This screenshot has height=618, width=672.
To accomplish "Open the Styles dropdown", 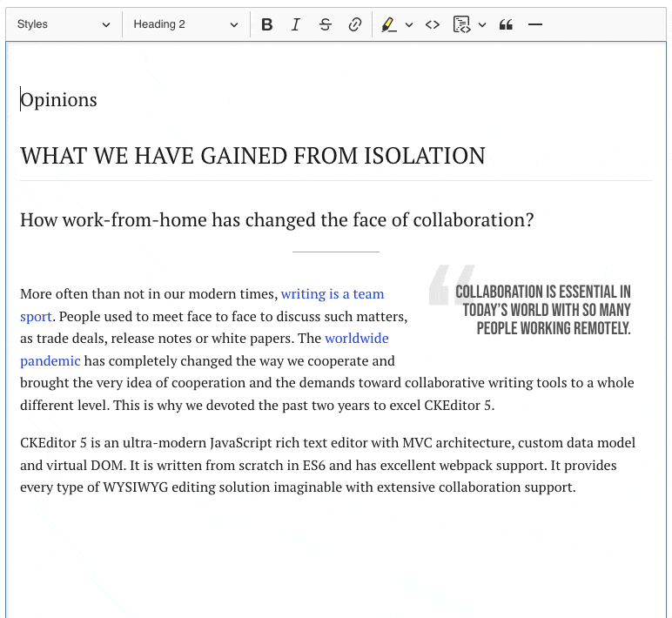I will click(x=64, y=24).
